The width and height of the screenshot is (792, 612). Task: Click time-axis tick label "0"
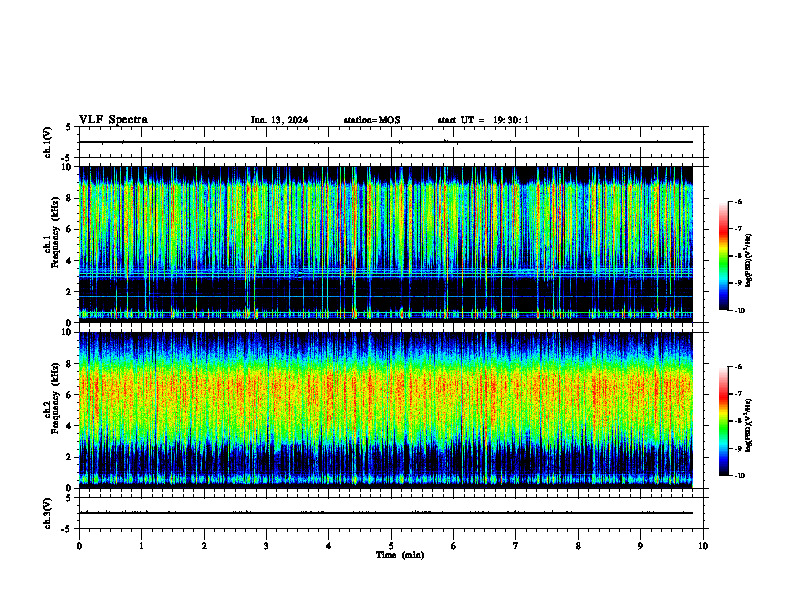point(79,546)
